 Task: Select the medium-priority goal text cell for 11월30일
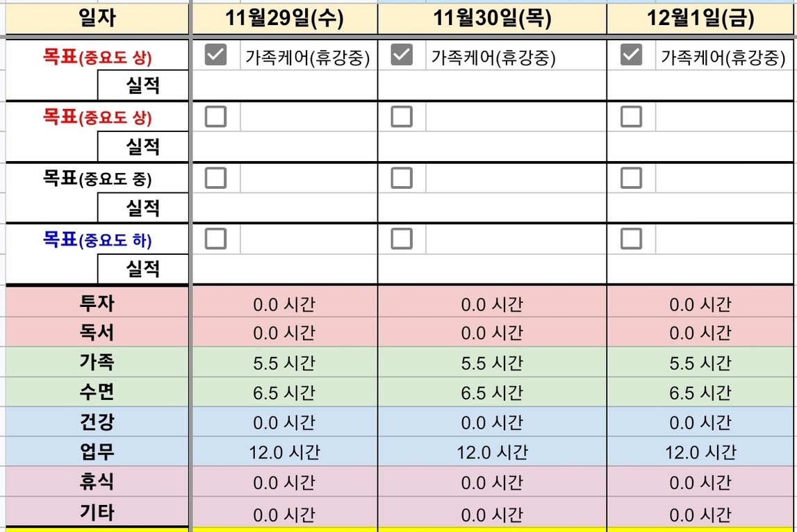pos(516,178)
